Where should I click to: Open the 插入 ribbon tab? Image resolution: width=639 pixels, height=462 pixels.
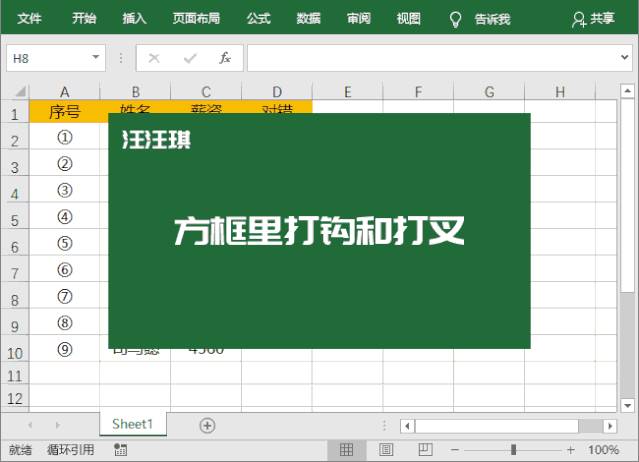click(x=134, y=18)
